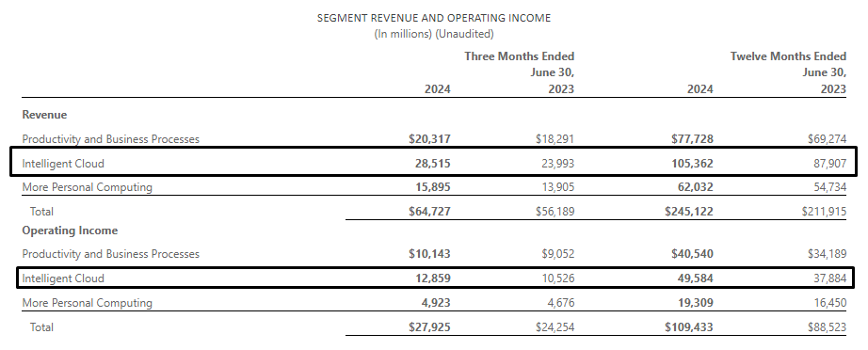The width and height of the screenshot is (868, 350).
Task: Select the Three Months Ended column header
Action: (x=520, y=56)
